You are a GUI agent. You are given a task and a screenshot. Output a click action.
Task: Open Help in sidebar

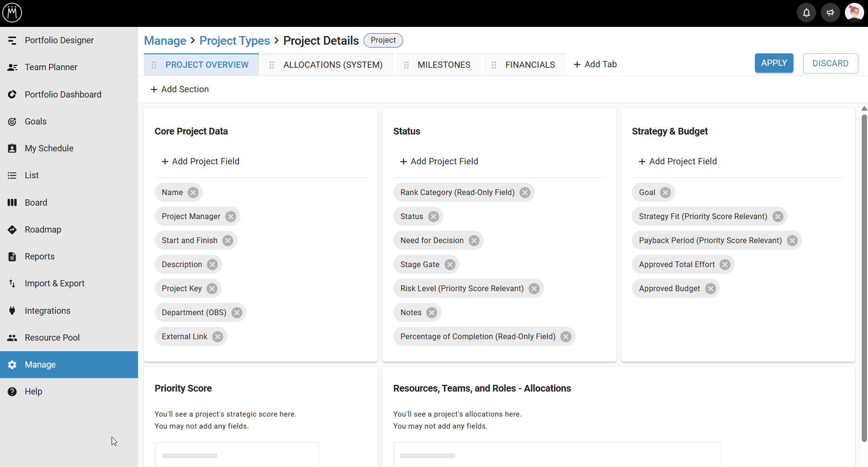[x=69, y=392]
